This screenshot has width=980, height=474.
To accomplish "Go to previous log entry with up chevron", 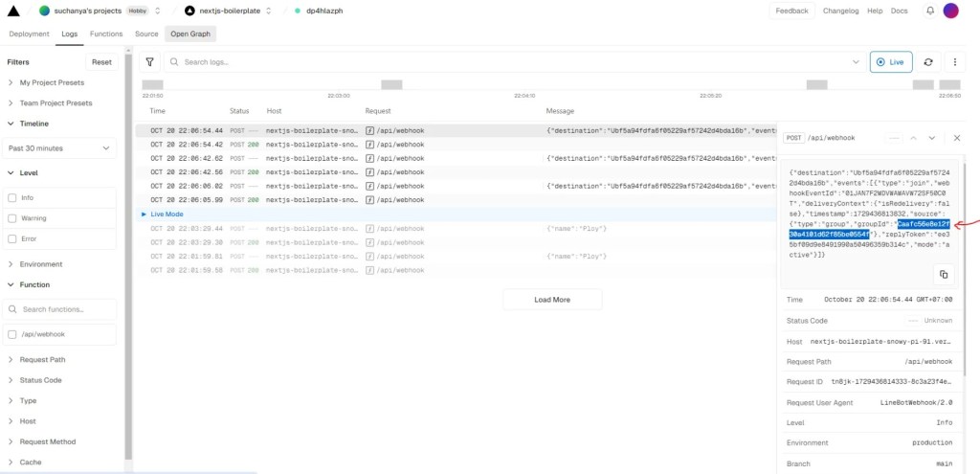I will (913, 138).
